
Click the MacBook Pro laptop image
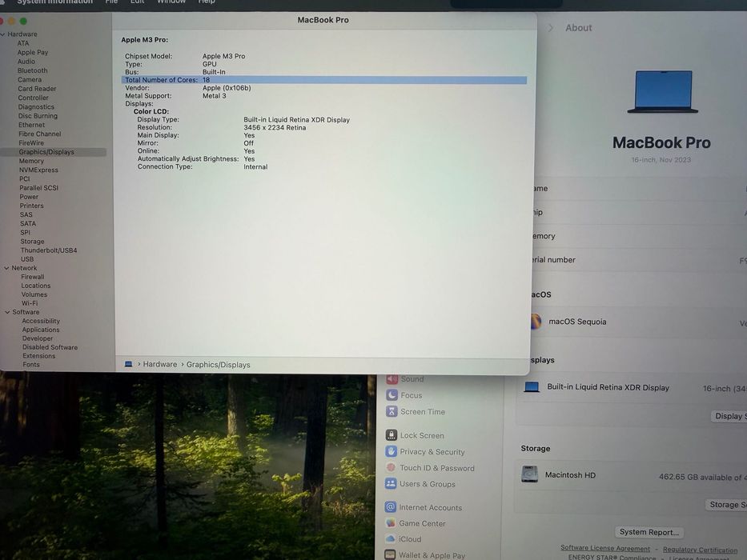(x=663, y=92)
